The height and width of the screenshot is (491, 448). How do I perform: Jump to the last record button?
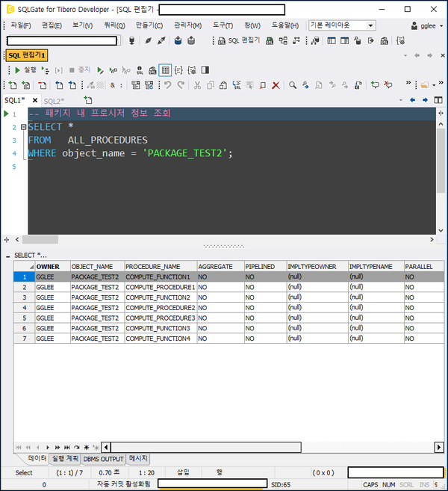tap(67, 447)
